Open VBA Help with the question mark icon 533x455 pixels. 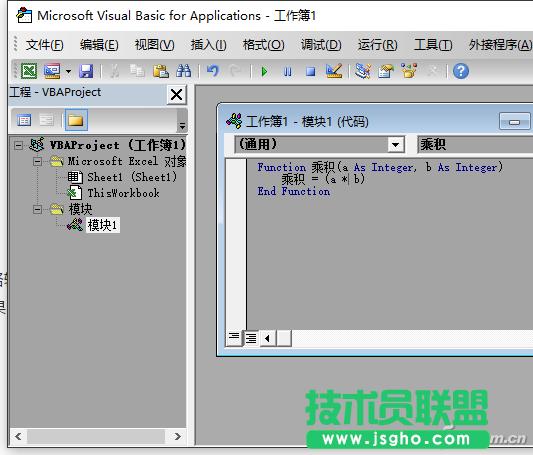[x=461, y=71]
